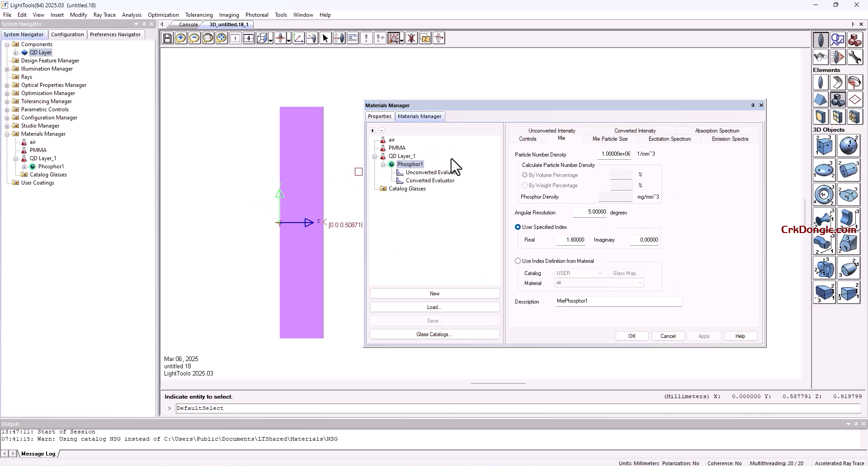Enable calculation By Volume Percentage

[x=525, y=175]
